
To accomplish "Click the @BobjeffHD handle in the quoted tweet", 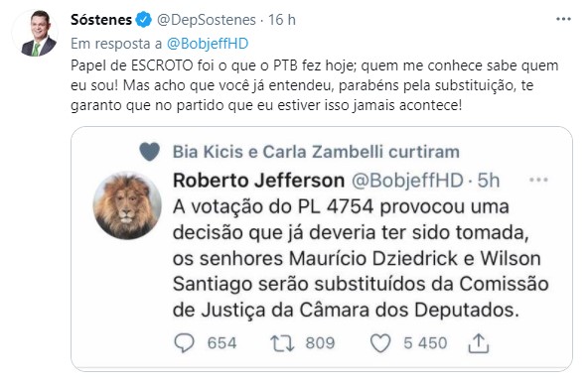I will point(407,181).
